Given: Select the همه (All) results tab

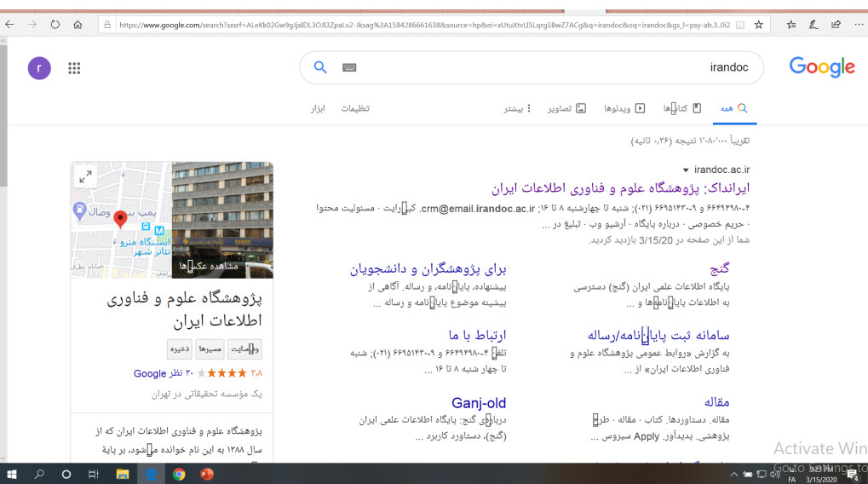Looking at the screenshot, I should point(733,108).
